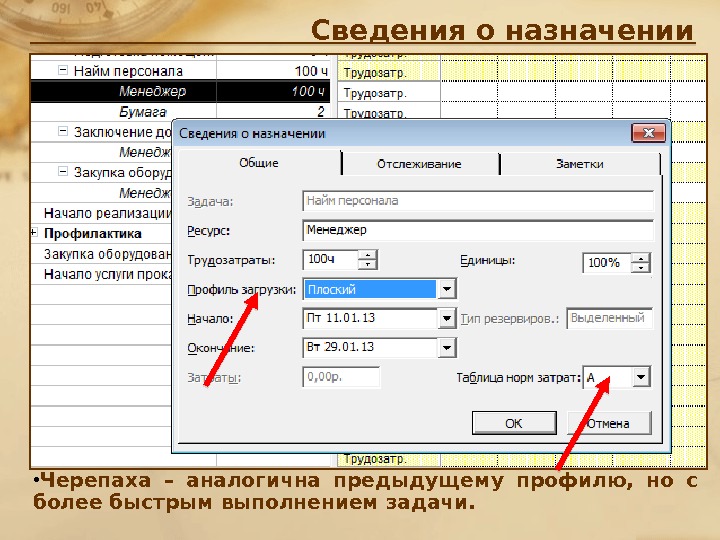Increase Трудозатраты with the up spinner
720x540 pixels.
[x=367, y=255]
